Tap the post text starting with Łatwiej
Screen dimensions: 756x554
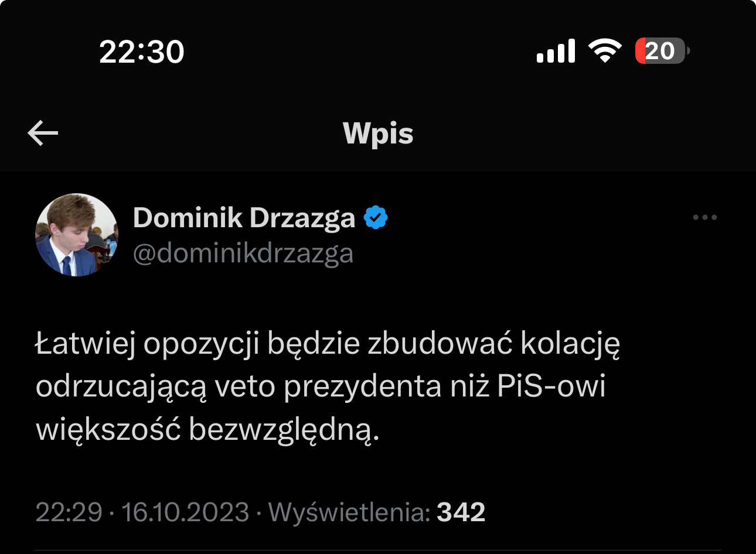(328, 387)
